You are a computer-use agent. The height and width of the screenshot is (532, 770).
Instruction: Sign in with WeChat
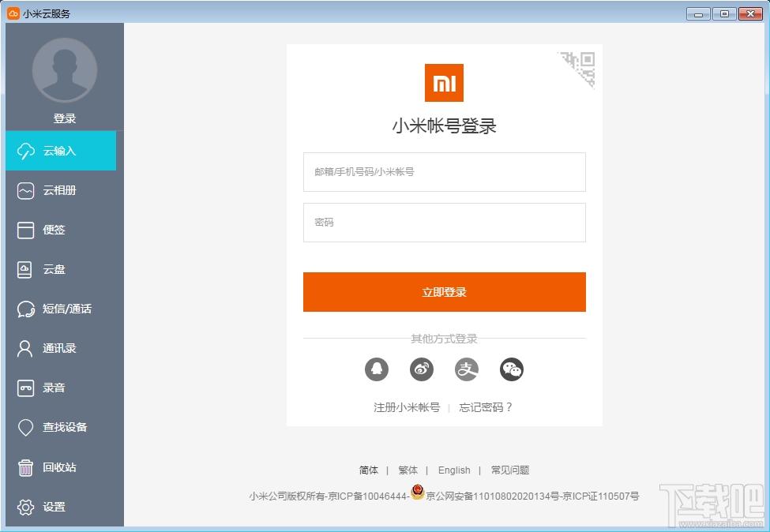click(x=511, y=369)
